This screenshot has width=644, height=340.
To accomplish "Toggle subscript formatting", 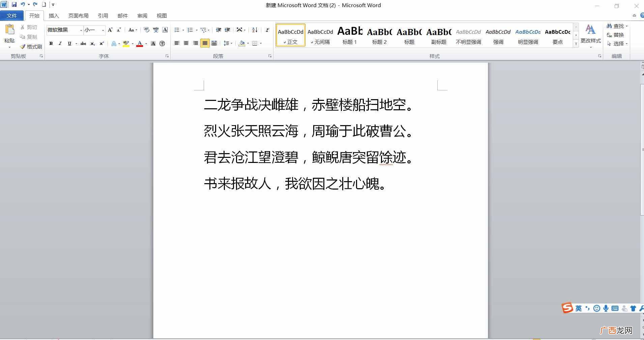I will pos(92,44).
